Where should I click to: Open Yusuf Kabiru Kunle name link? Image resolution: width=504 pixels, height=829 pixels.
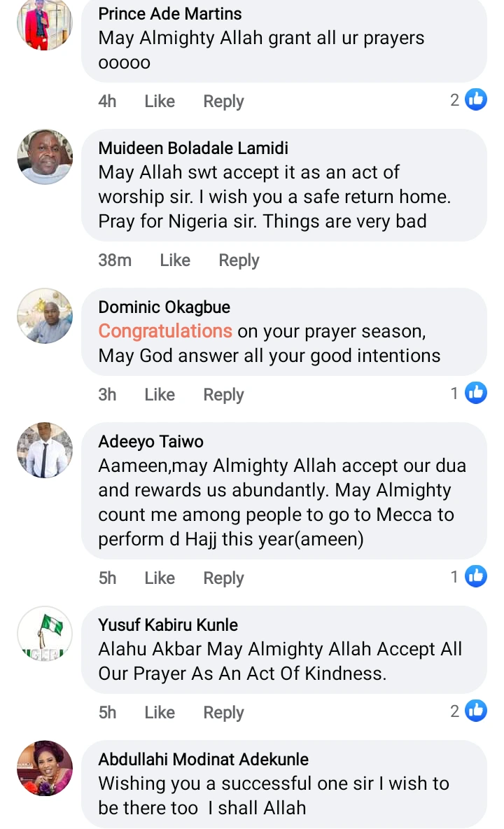tap(168, 625)
